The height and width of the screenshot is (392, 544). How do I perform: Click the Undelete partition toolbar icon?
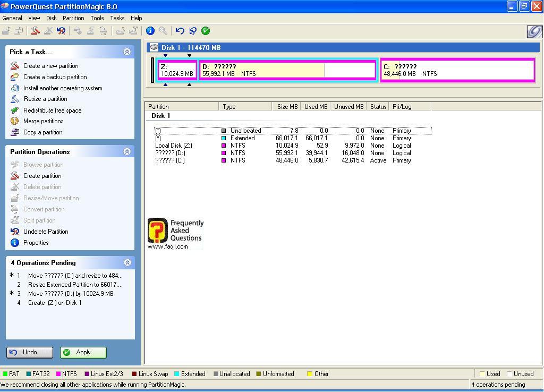[x=61, y=31]
